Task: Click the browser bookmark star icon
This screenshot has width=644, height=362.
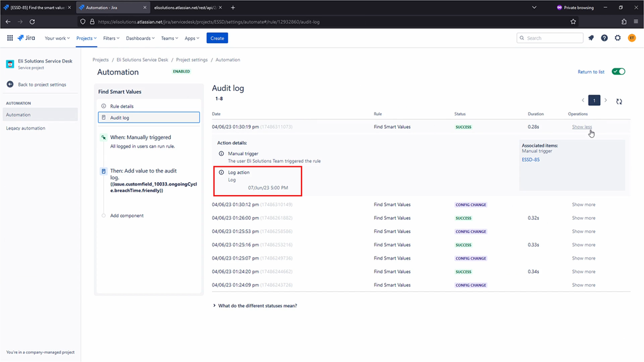Action: tap(573, 21)
